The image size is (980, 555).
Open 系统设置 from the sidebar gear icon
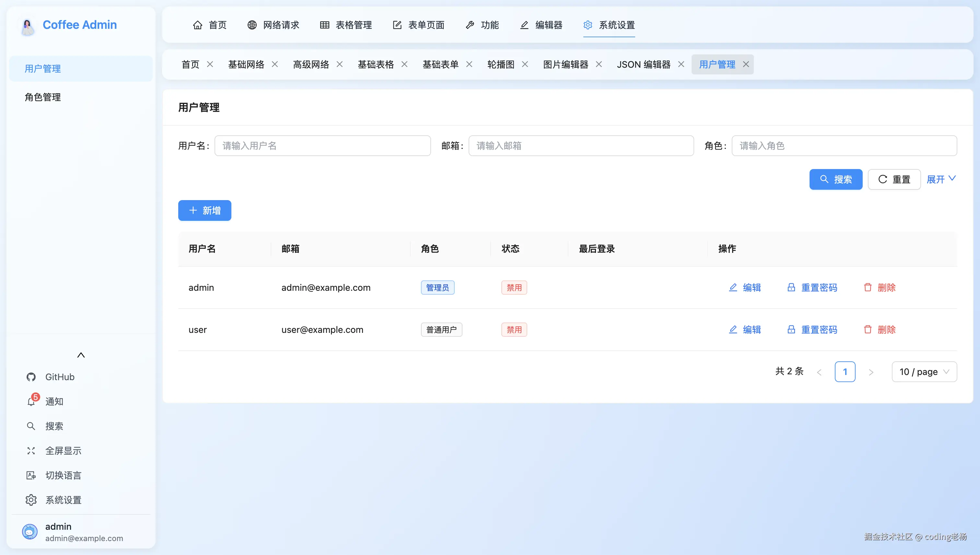click(x=31, y=500)
